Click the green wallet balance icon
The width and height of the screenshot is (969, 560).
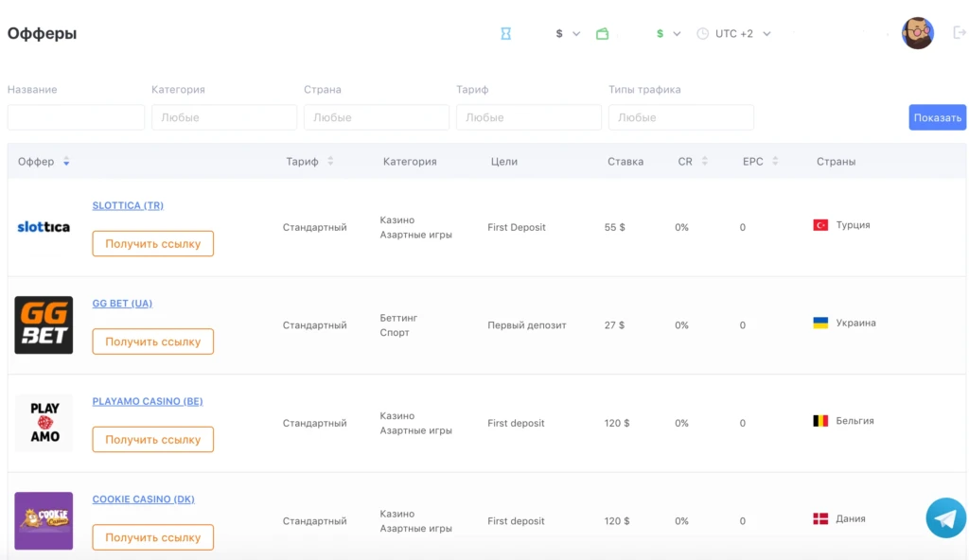pos(602,33)
